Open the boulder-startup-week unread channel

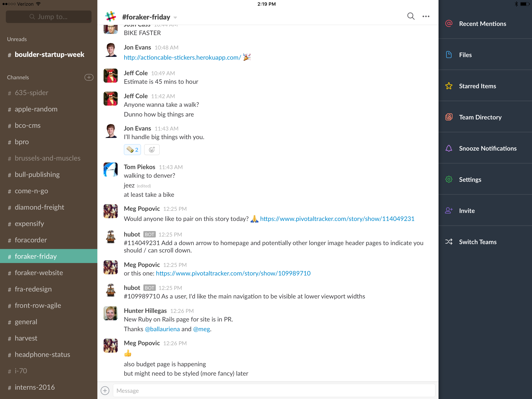(x=49, y=54)
